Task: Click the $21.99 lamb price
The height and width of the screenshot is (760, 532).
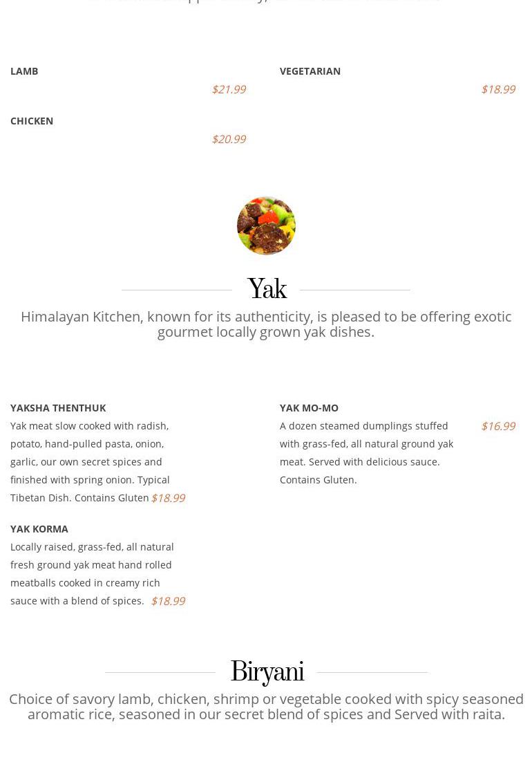Action: [229, 89]
